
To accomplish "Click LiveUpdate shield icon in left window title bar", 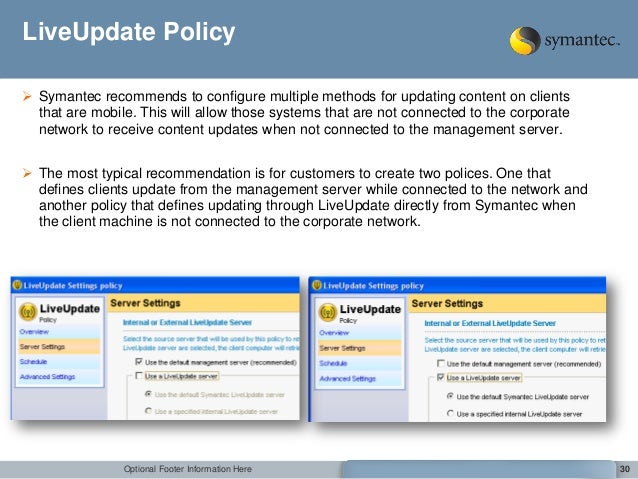I will 17,285.
